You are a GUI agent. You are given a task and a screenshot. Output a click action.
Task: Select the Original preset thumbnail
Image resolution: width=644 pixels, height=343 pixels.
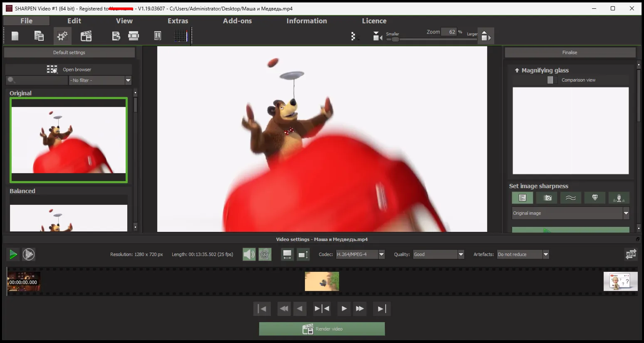click(69, 140)
